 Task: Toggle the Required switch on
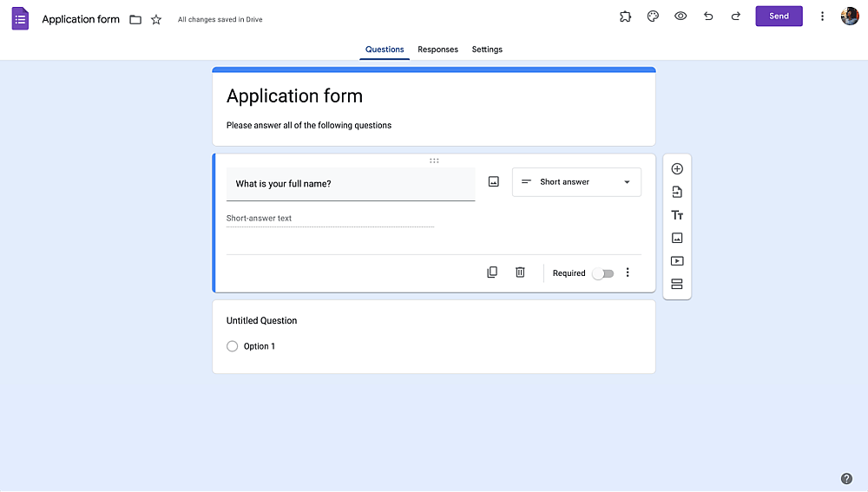[x=603, y=273]
